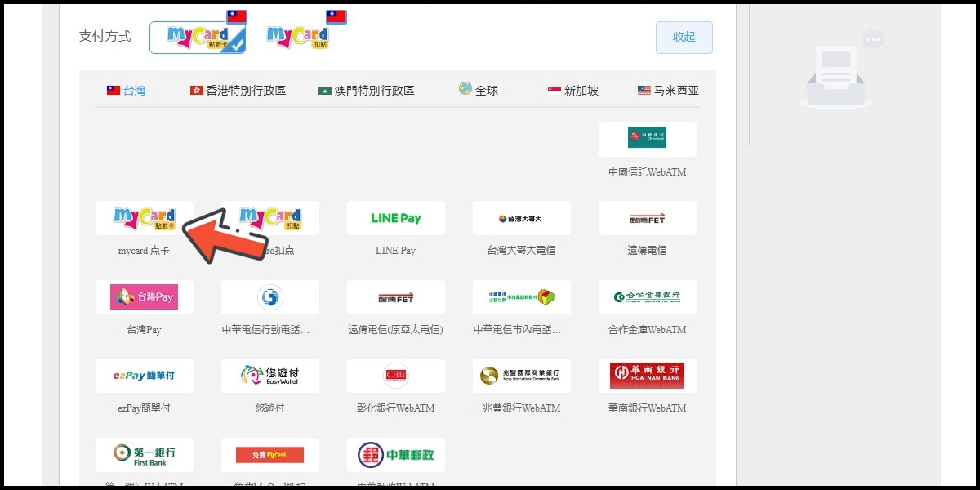980x490 pixels.
Task: Pick the mycard 点卡 tile in the grid
Action: pyautogui.click(x=145, y=218)
